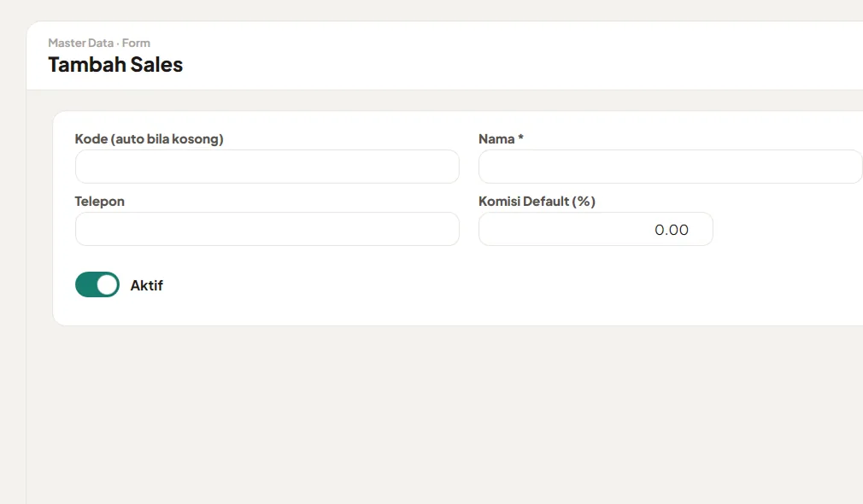Click the 'Komisi Default (%)' label
This screenshot has height=504, width=863.
[x=537, y=202]
